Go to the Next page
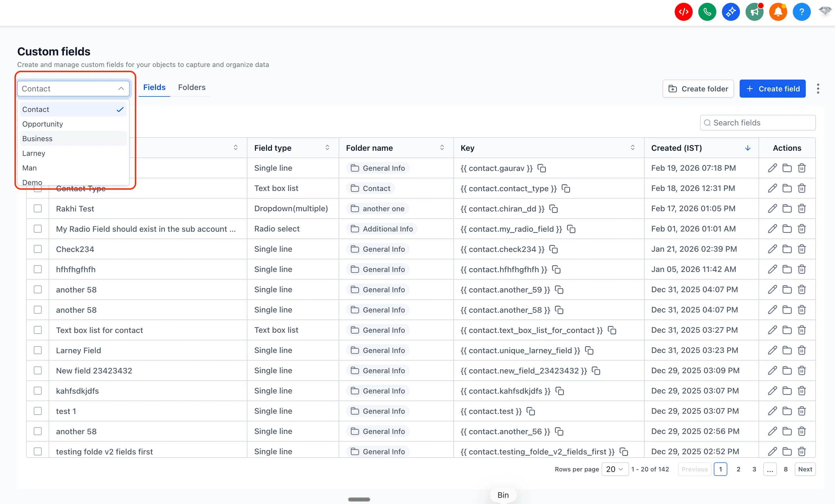Screen dimensions: 835x504 (x=805, y=469)
